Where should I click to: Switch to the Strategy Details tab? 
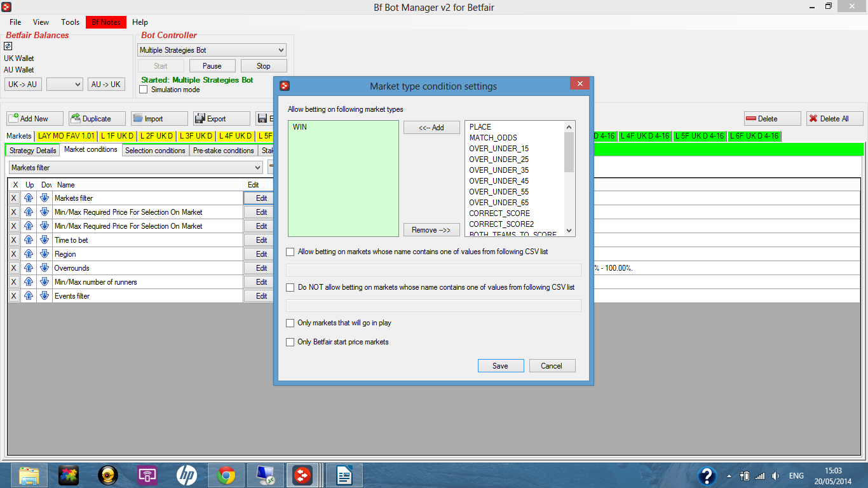click(x=33, y=151)
